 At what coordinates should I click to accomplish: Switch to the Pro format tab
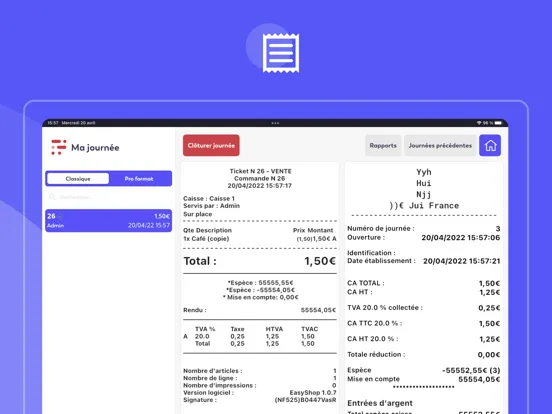coord(139,179)
